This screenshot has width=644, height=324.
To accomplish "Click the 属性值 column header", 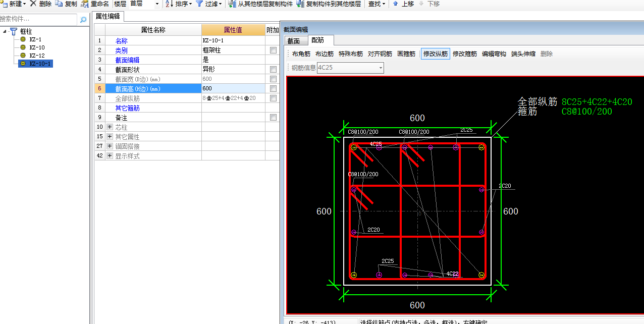I will [x=233, y=30].
